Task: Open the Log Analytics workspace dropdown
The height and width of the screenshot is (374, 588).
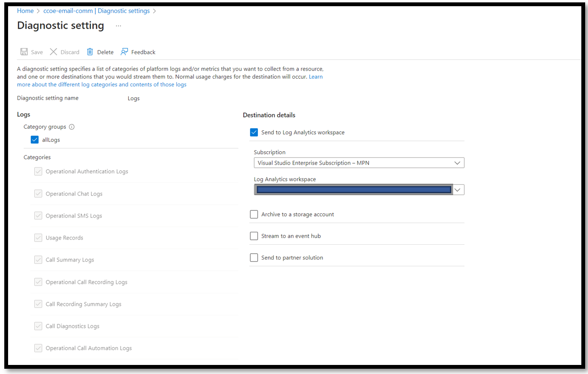Action: [x=353, y=189]
